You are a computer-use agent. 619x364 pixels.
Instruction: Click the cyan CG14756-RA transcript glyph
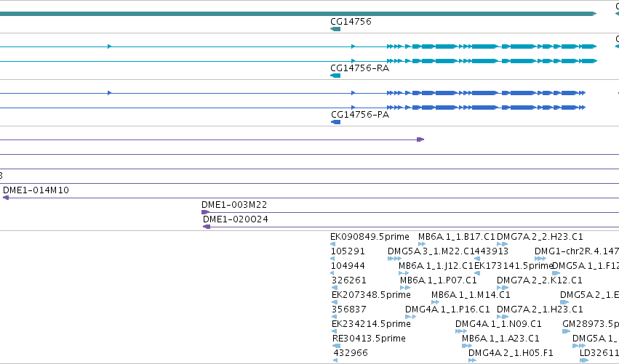(x=335, y=76)
